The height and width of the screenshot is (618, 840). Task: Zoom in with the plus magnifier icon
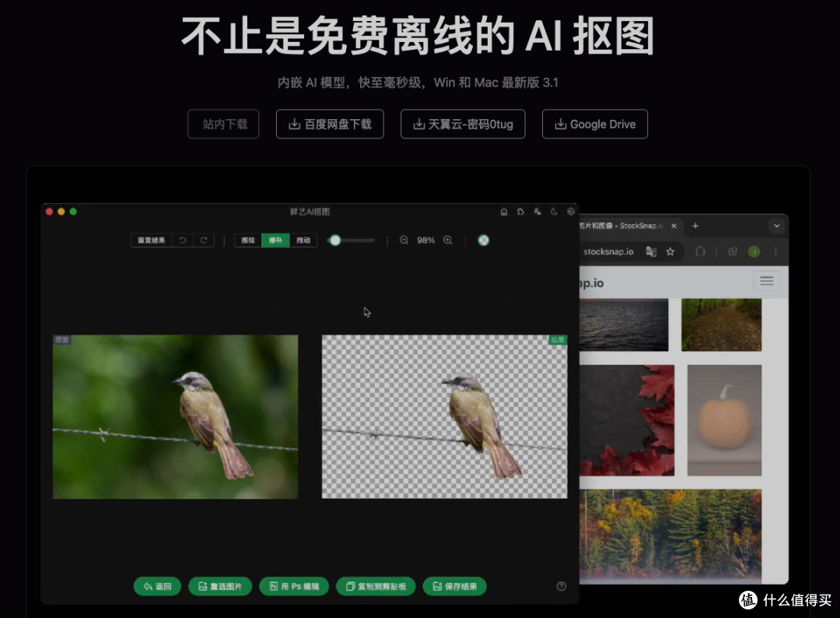[448, 241]
